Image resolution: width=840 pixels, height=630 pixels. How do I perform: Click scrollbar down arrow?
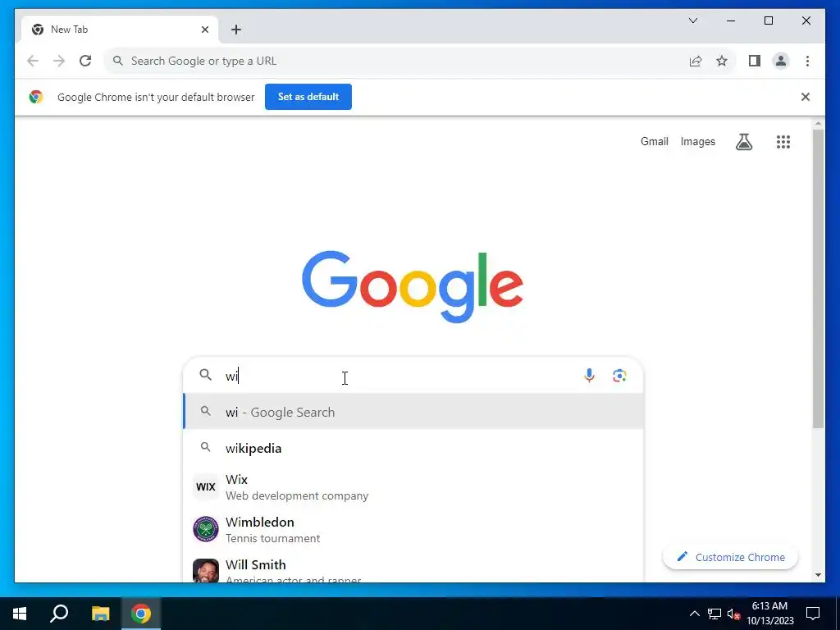(818, 575)
